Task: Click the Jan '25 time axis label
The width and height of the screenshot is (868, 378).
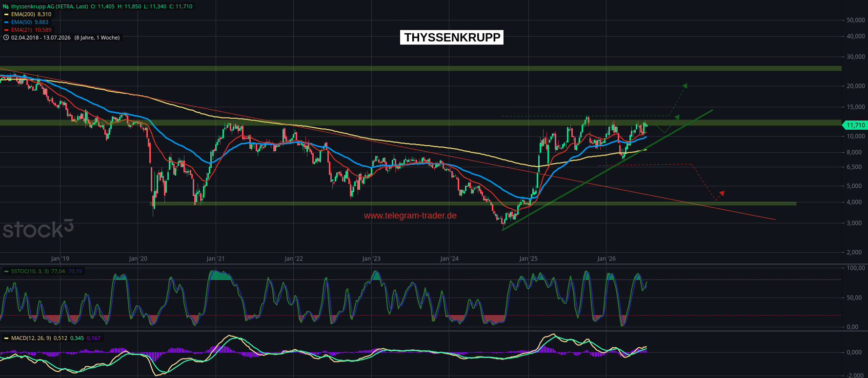Action: 528,259
